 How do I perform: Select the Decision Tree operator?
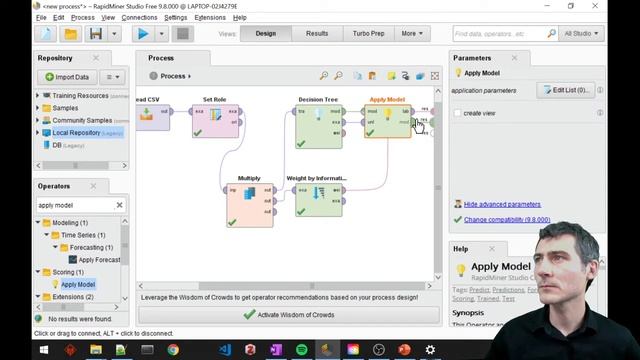click(319, 127)
